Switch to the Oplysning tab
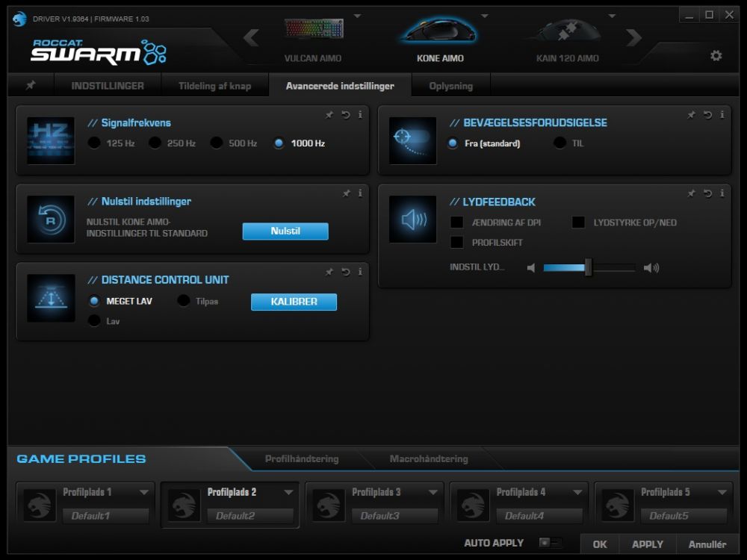This screenshot has width=747, height=560. (450, 86)
